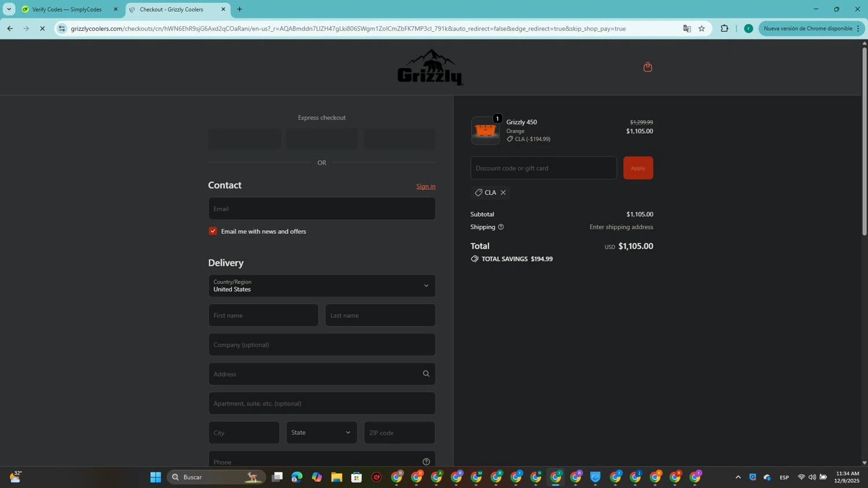The image size is (868, 488).
Task: Click the Grizzly 450 orange cooler thumbnail
Action: (x=485, y=131)
